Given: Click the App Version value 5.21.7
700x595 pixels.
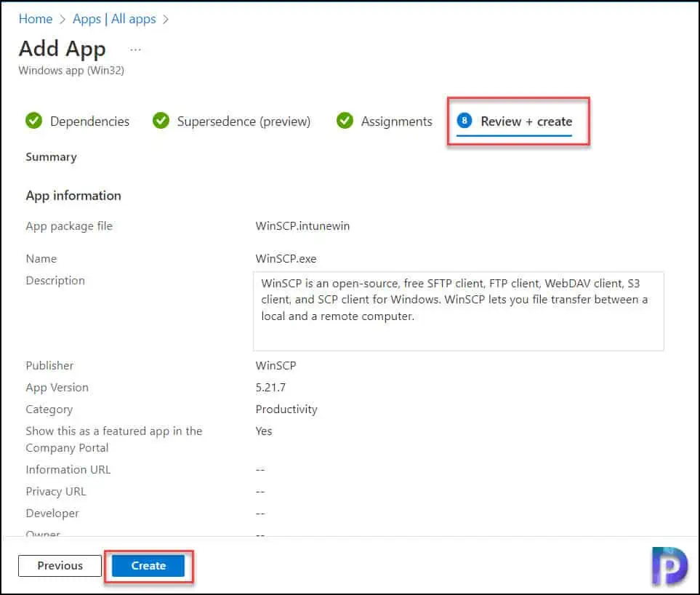Looking at the screenshot, I should point(270,387).
